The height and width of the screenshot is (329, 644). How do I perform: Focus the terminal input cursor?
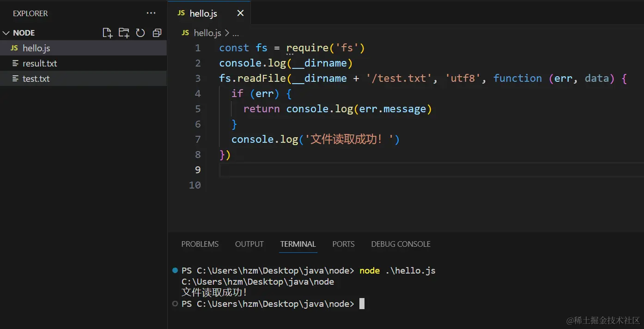(x=362, y=304)
